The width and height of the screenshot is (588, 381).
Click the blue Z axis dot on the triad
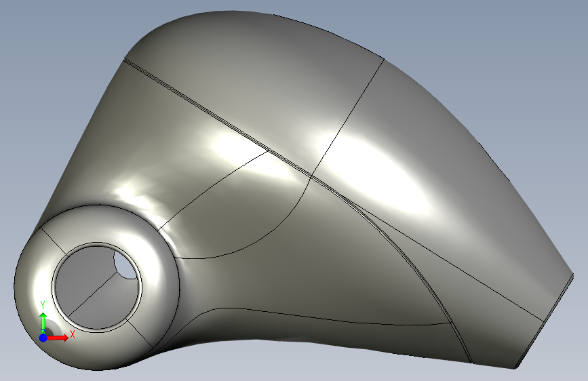43,338
